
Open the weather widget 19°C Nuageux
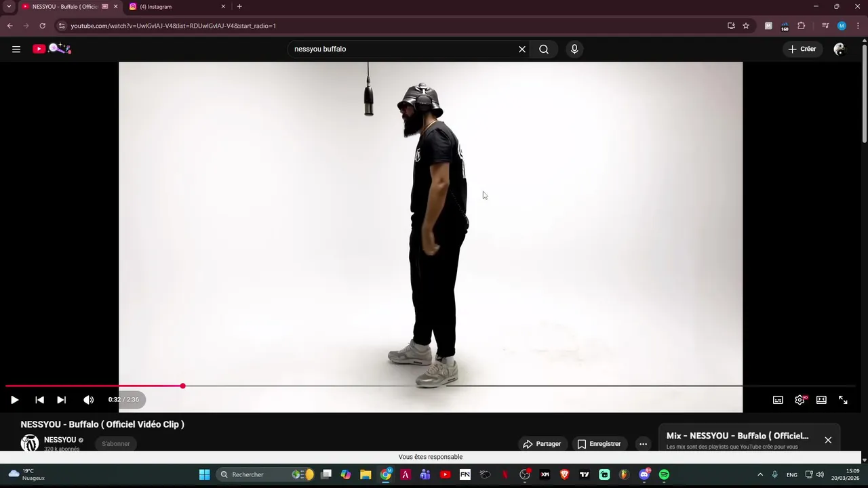(26, 474)
